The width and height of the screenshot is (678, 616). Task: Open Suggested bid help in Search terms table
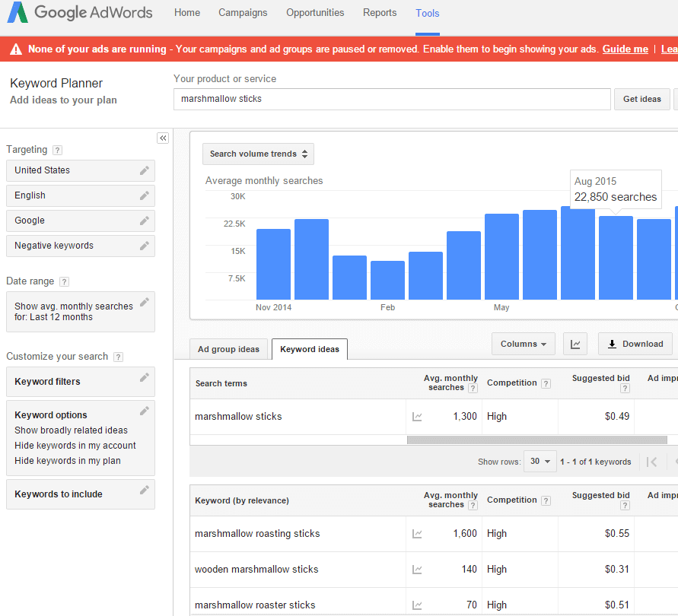click(x=625, y=388)
